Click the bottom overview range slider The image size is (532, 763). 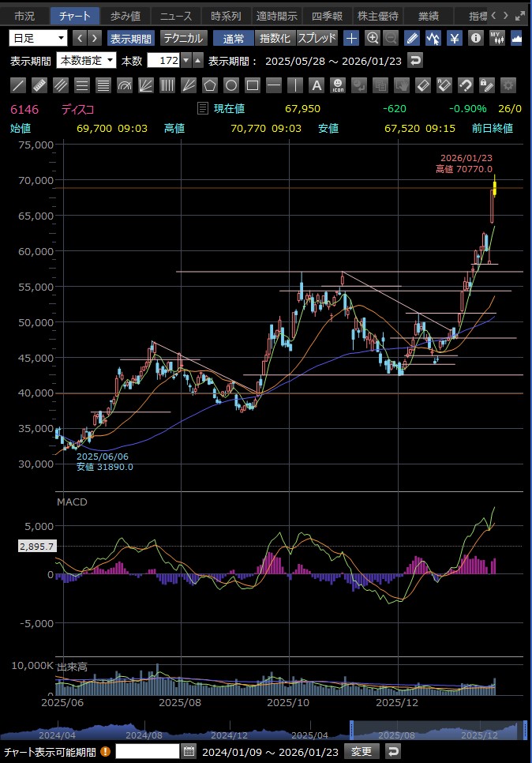[x=436, y=729]
